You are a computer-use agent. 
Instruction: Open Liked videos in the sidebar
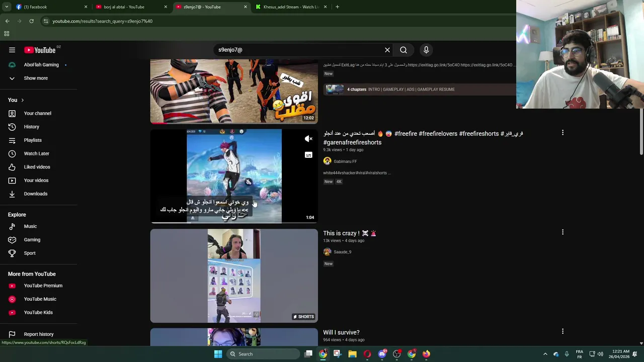[x=38, y=167]
